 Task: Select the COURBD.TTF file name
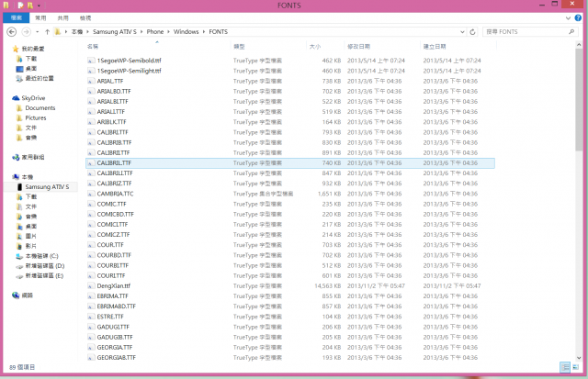coord(114,255)
